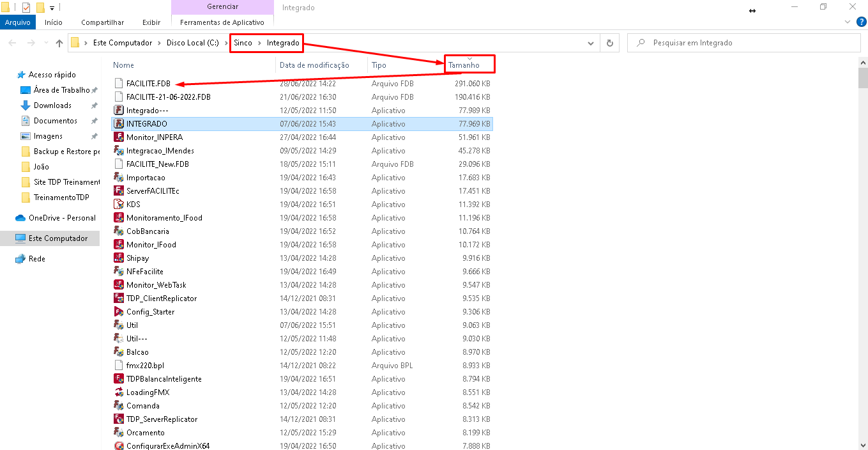Sort files by the Nome column
868x450 pixels.
(123, 65)
